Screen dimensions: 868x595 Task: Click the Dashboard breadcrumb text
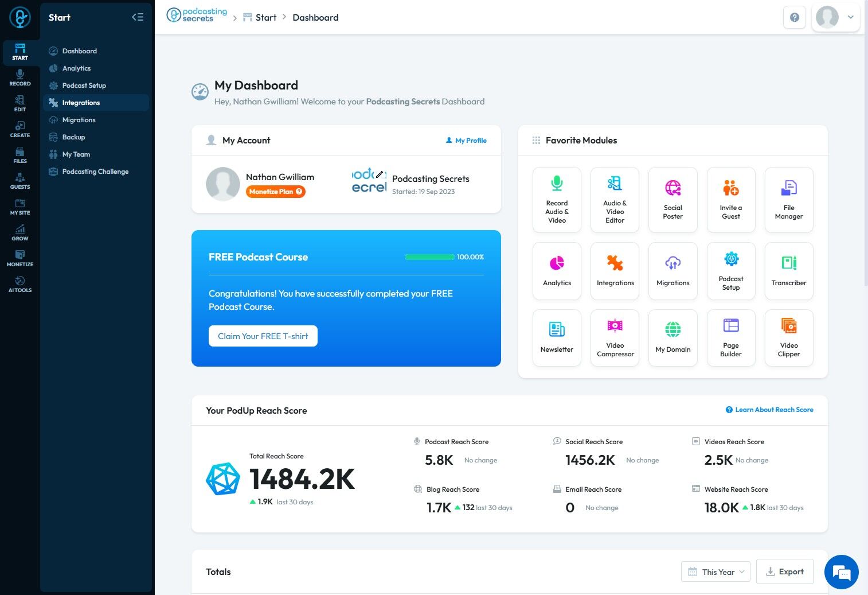315,18
